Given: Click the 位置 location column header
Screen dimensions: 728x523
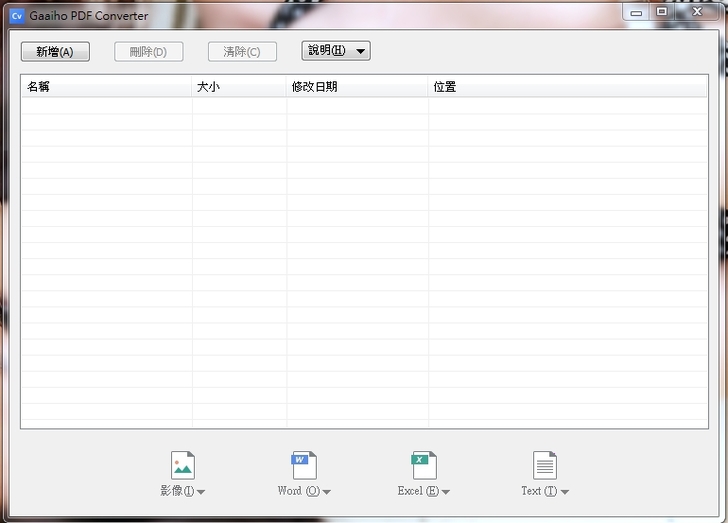Looking at the screenshot, I should point(567,87).
